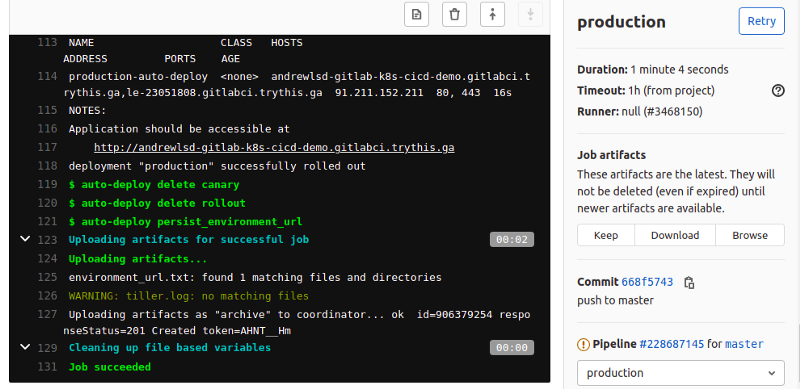Click the pipeline warning status icon

583,345
